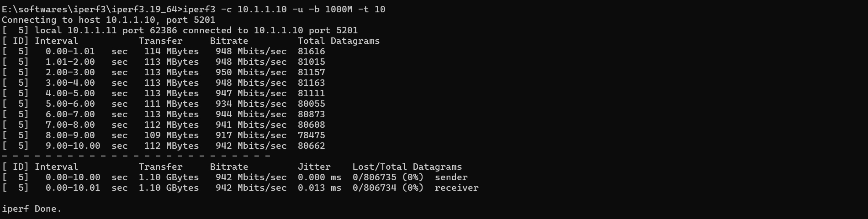
Task: Click the iperf3 command line text
Action: 284,9
